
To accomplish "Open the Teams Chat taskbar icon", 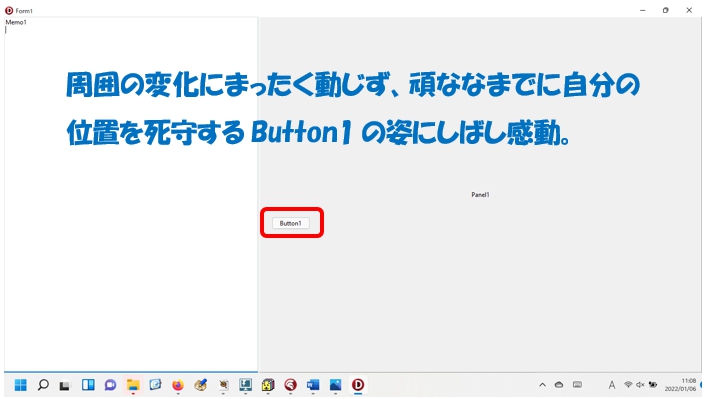I will pyautogui.click(x=111, y=385).
